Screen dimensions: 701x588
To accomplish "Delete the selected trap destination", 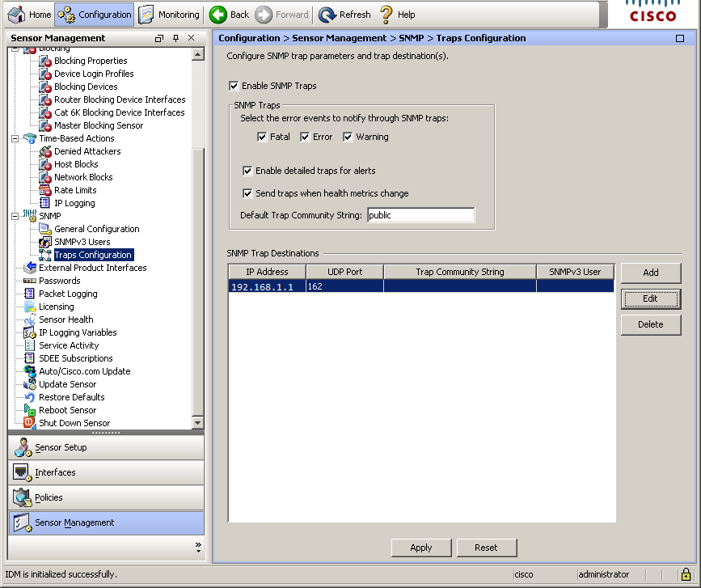I will tap(651, 324).
